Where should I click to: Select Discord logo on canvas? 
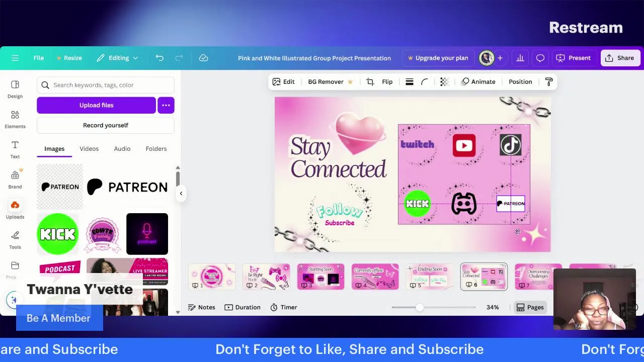[464, 204]
